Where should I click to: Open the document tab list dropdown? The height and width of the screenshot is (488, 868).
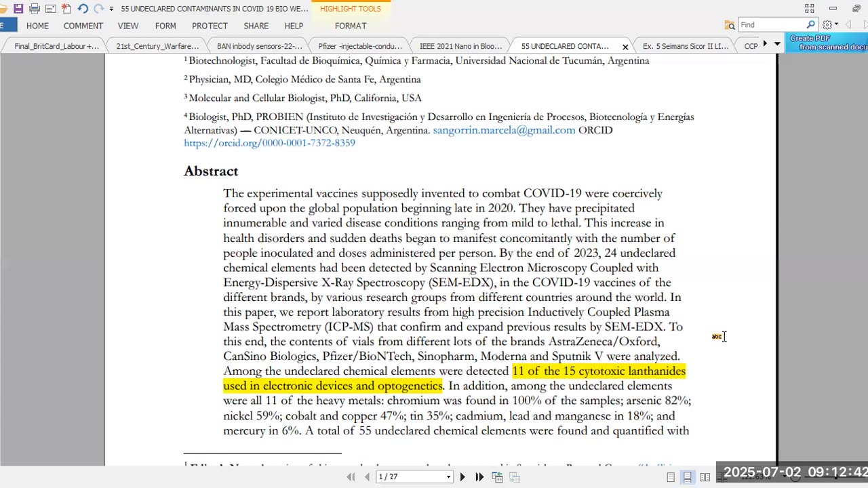(x=777, y=44)
